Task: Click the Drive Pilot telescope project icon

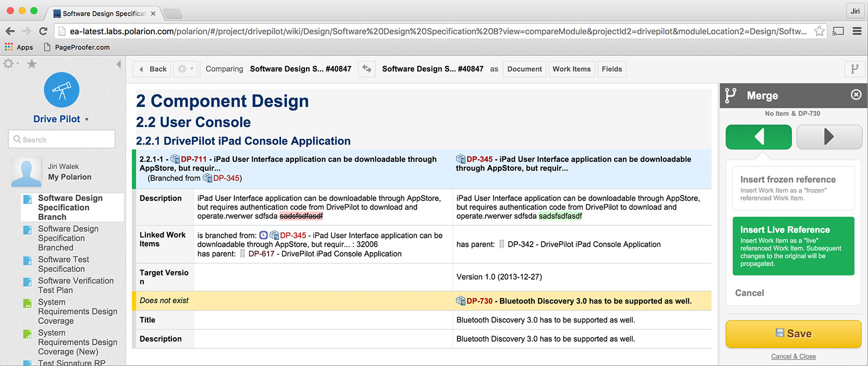Action: pos(61,90)
